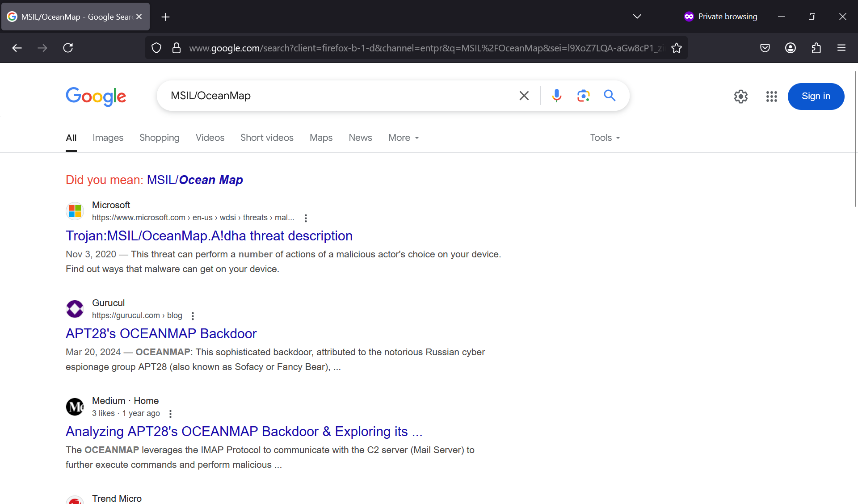Expand the list all tabs dropdown

(x=637, y=17)
